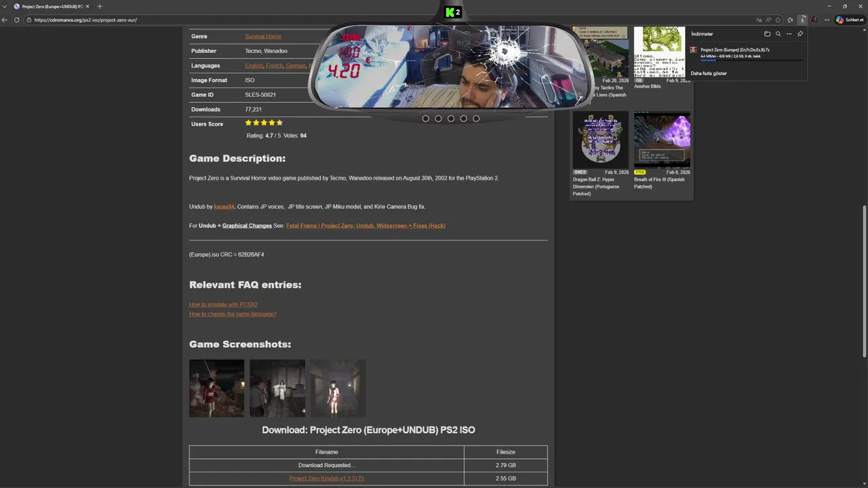Pin the İndirmeler downloads panel

click(x=800, y=34)
